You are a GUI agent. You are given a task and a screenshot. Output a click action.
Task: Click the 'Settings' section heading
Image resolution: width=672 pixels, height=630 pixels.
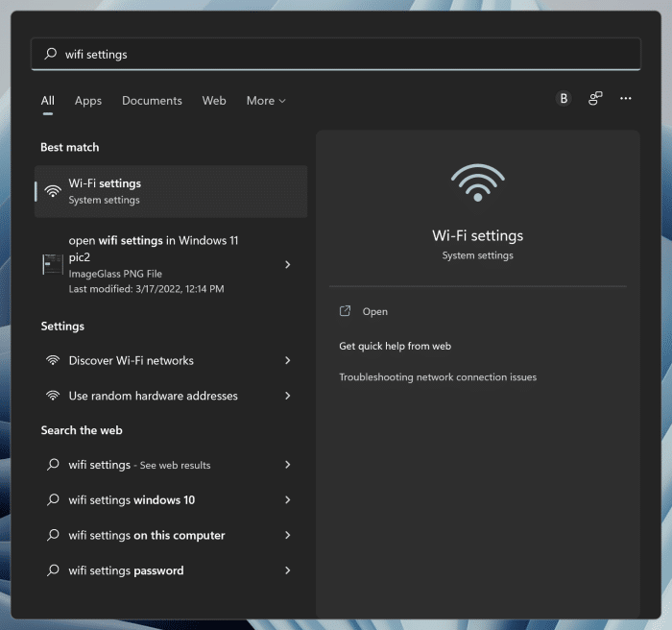tap(62, 327)
